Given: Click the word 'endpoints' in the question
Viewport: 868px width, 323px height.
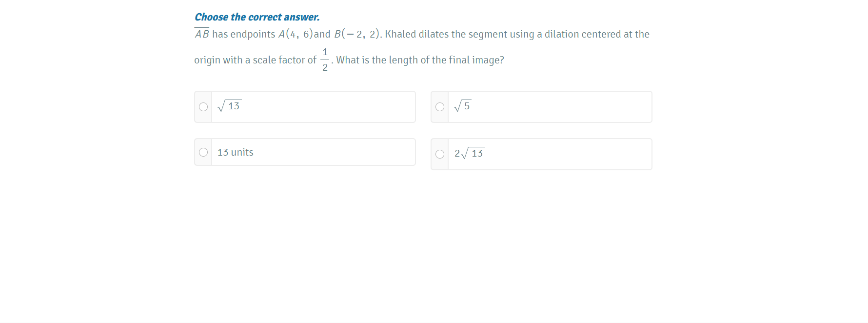Looking at the screenshot, I should (253, 34).
